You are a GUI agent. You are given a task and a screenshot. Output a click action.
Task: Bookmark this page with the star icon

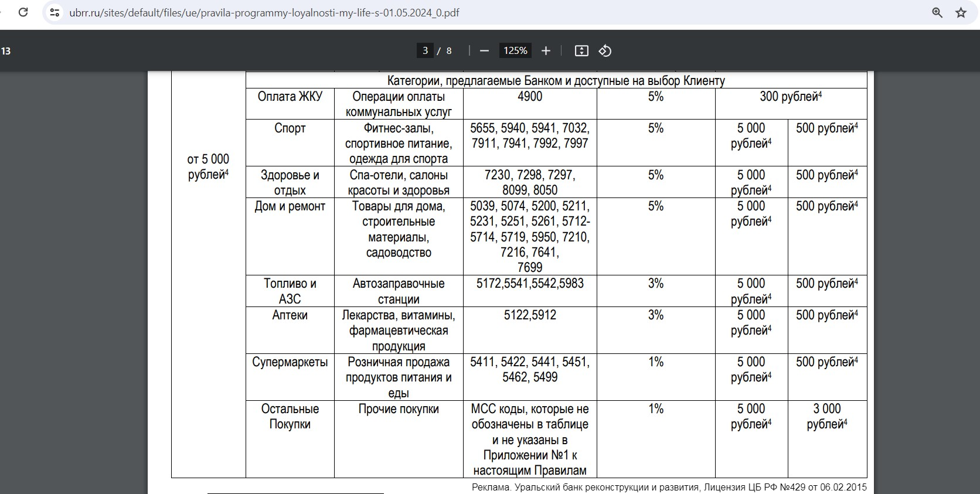tap(961, 12)
